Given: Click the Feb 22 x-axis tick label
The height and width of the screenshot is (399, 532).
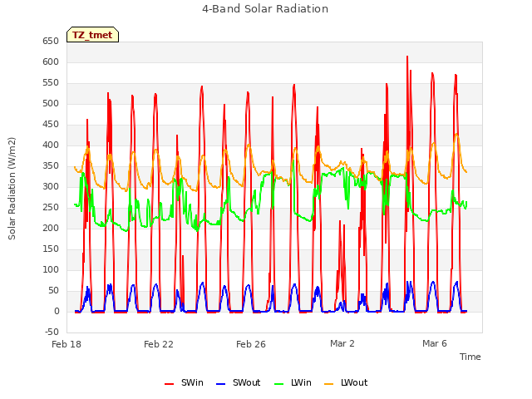Looking at the screenshot, I should coord(159,344).
